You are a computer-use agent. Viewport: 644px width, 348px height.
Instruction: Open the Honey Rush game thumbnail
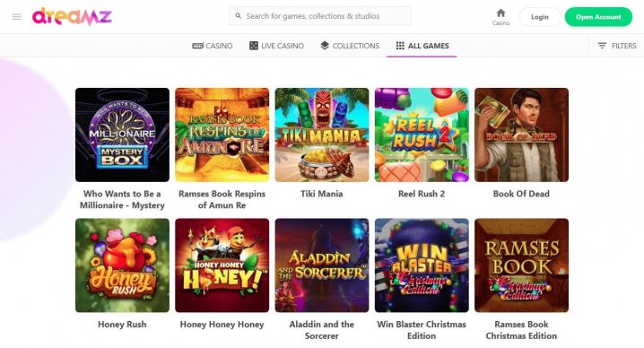[x=122, y=265]
